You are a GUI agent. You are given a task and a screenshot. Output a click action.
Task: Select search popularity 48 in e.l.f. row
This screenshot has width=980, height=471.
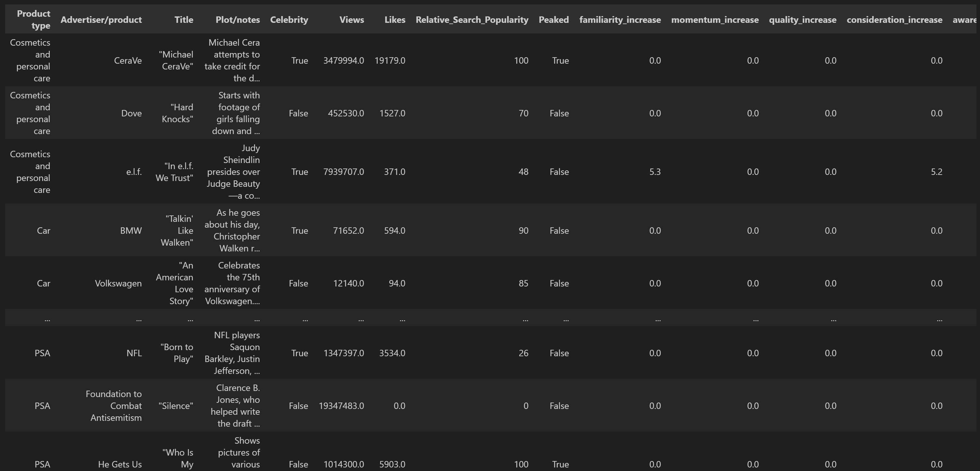coord(524,172)
